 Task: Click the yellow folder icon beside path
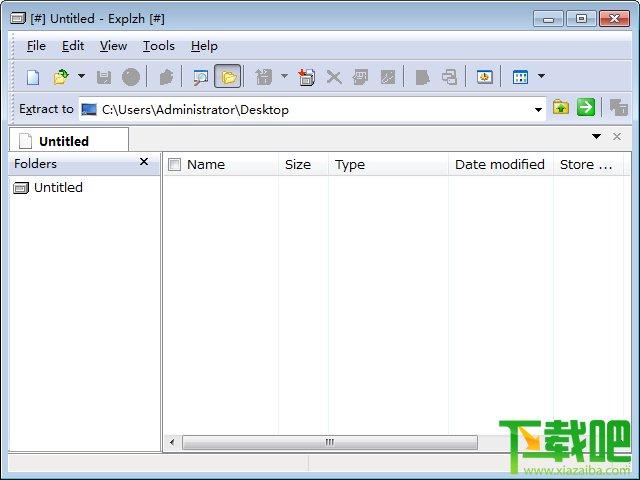[x=561, y=108]
